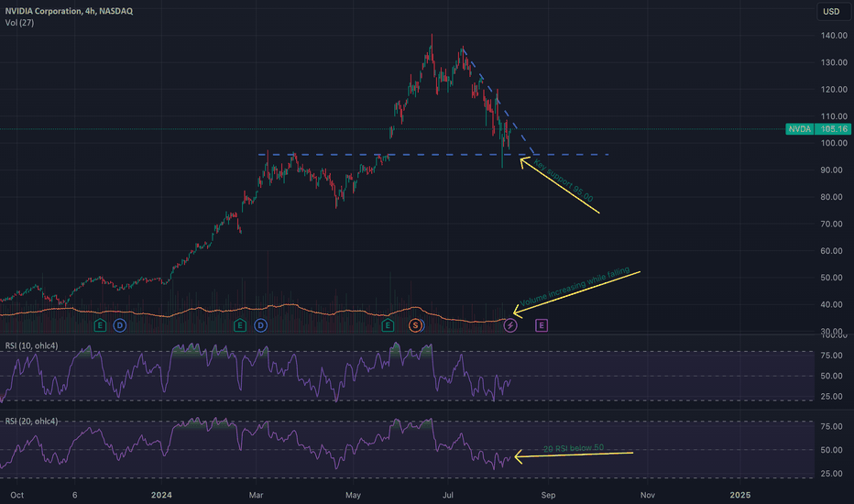854x504 pixels.
Task: Open the March 2024 dividend D marker
Action: (261, 326)
